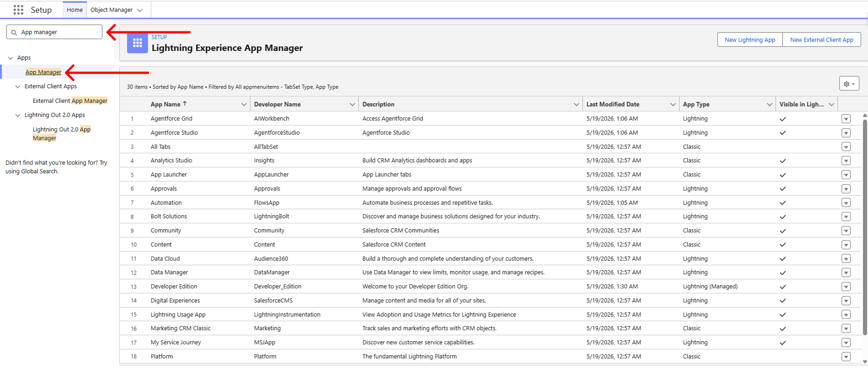Click the App Name sort arrow

(185, 104)
